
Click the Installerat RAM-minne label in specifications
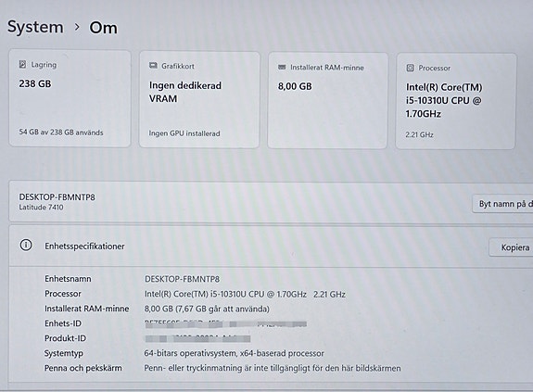pyautogui.click(x=87, y=309)
